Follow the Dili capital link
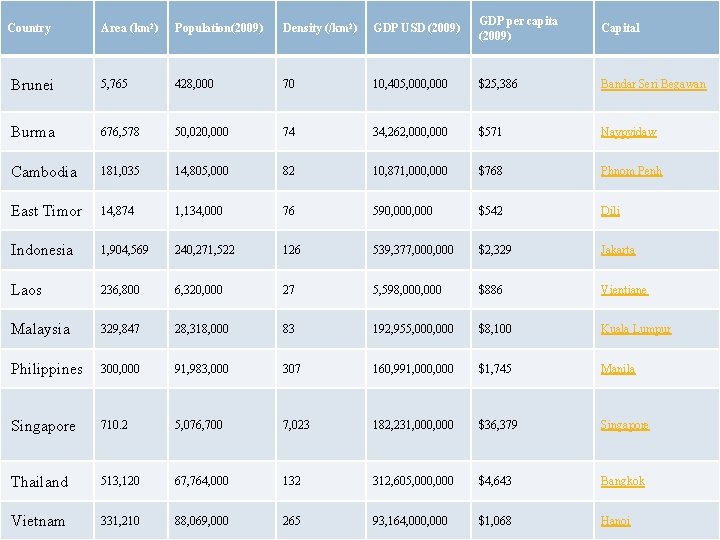 click(610, 211)
